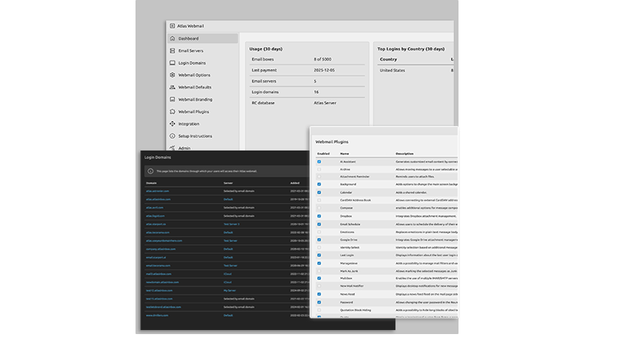Screen dimensions: 620x364
Task: Check the Identity Select plugin
Action: click(319, 247)
